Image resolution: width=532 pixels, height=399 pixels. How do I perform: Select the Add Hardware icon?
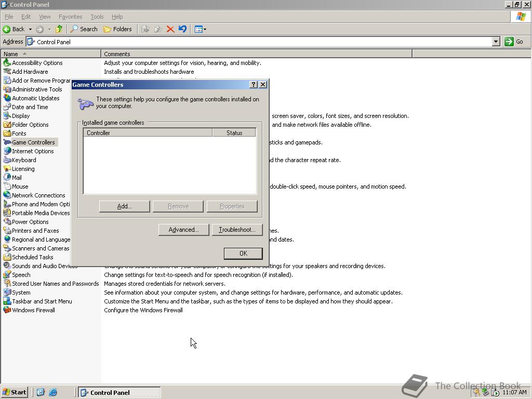[7, 72]
